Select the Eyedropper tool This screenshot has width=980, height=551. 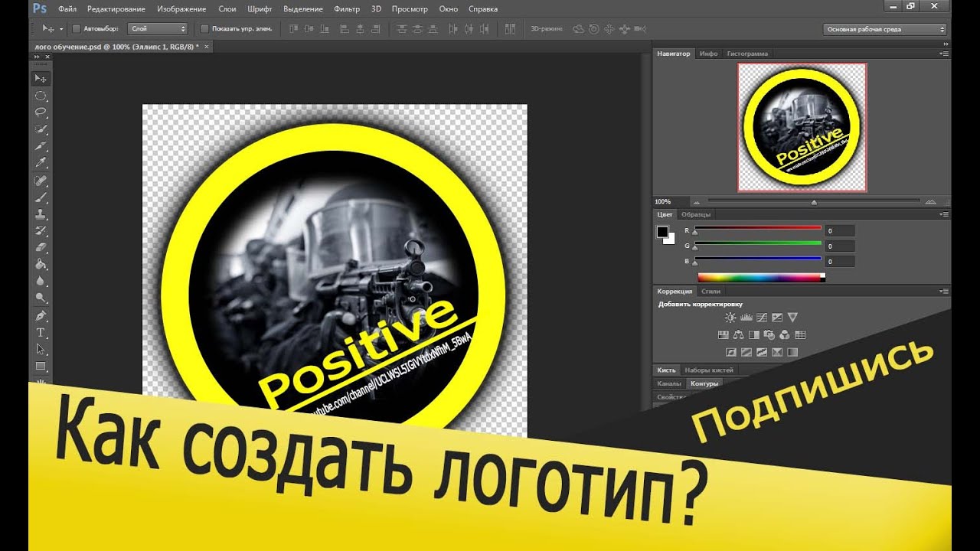tap(41, 162)
